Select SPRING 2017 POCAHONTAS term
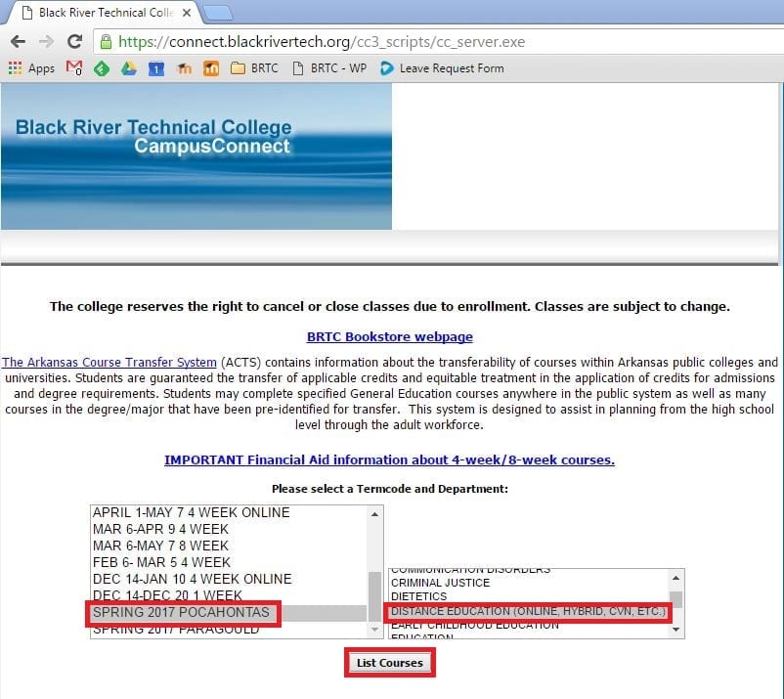Image resolution: width=784 pixels, height=699 pixels. pos(229,612)
